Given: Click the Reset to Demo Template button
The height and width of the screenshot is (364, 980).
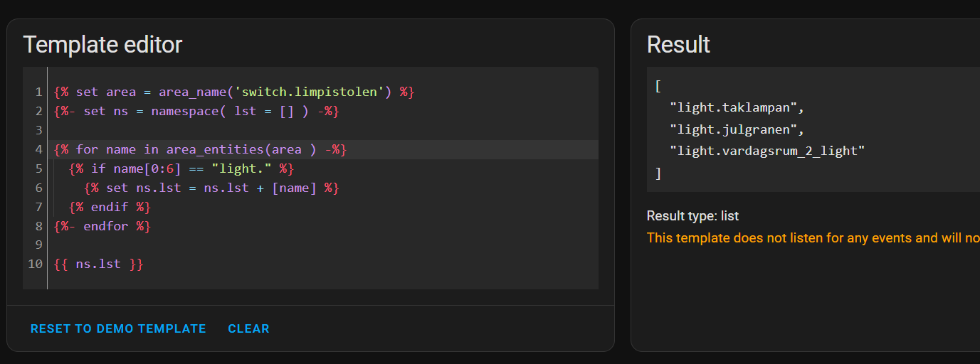Looking at the screenshot, I should tap(118, 328).
